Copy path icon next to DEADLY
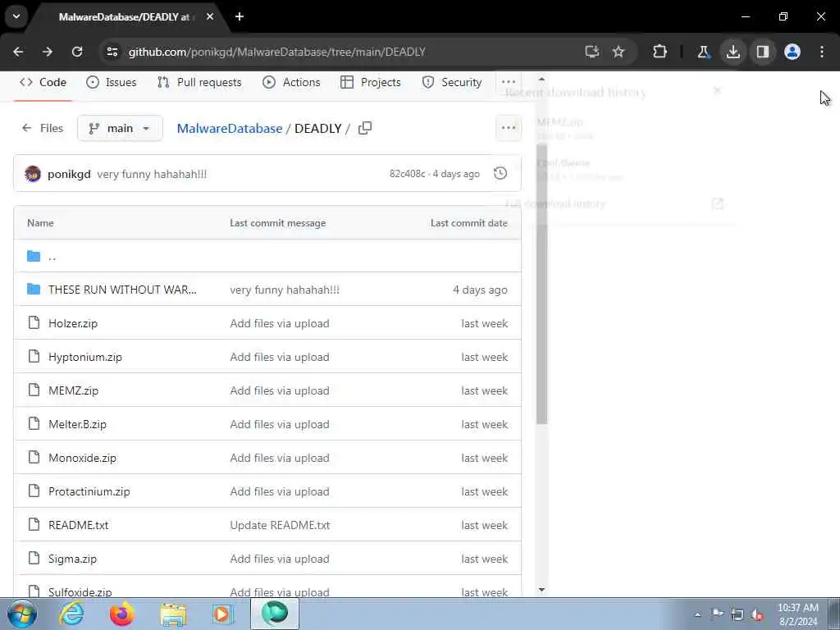 365,128
